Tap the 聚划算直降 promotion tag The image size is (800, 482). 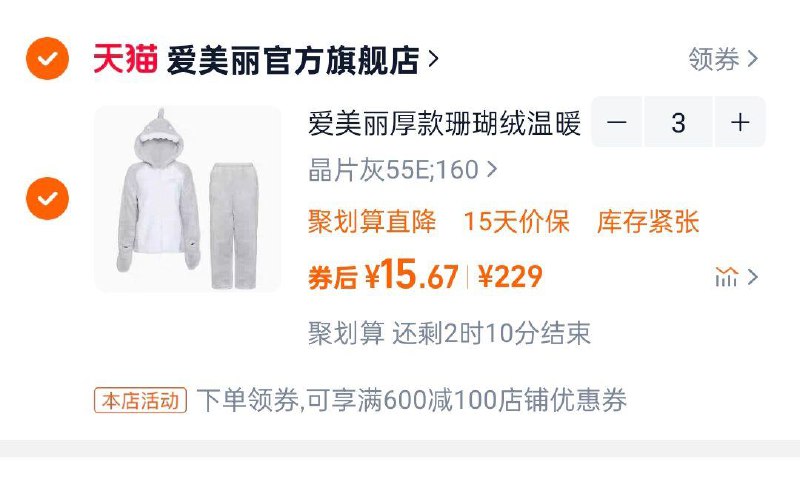click(372, 221)
